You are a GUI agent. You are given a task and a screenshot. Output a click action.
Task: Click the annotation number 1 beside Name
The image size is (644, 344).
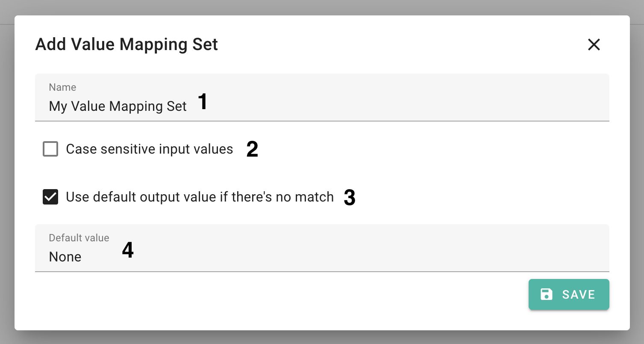point(203,103)
